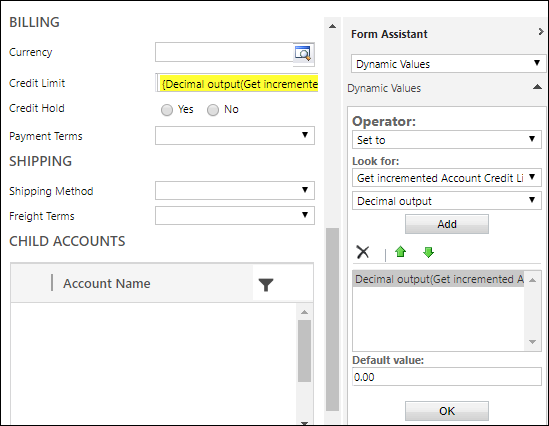
Task: Collapse the Dynamic Values section triangle
Action: pos(537,87)
